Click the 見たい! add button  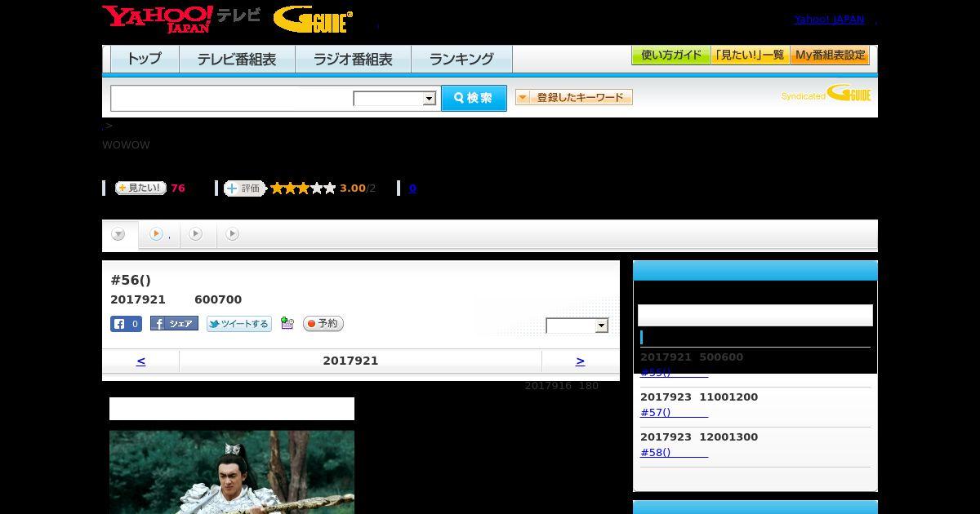140,188
